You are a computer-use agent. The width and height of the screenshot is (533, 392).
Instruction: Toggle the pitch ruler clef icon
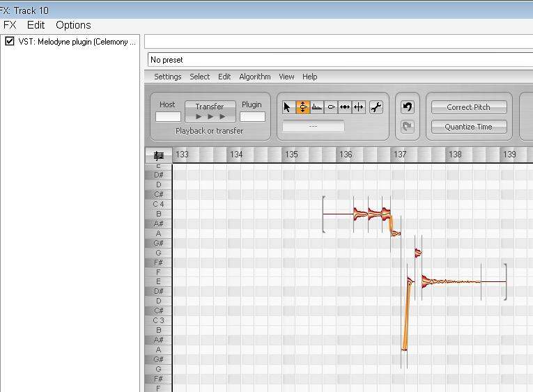click(x=158, y=155)
